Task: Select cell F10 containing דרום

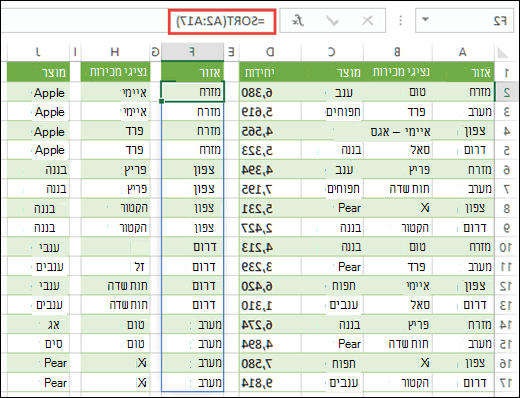Action: pos(192,247)
